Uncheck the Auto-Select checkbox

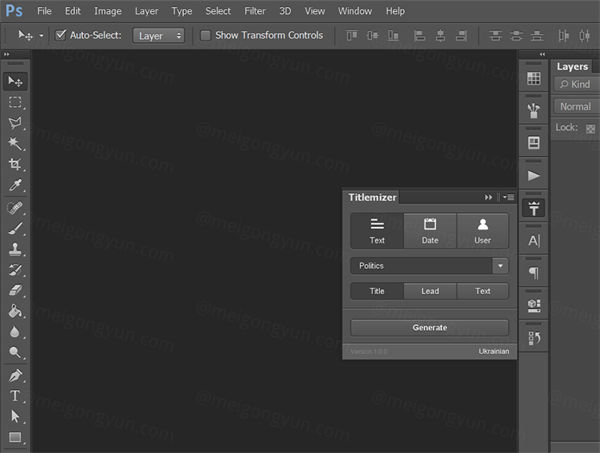click(x=60, y=35)
